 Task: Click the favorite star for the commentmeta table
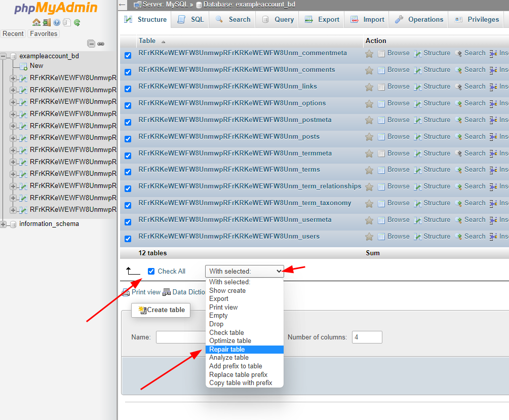click(x=369, y=53)
